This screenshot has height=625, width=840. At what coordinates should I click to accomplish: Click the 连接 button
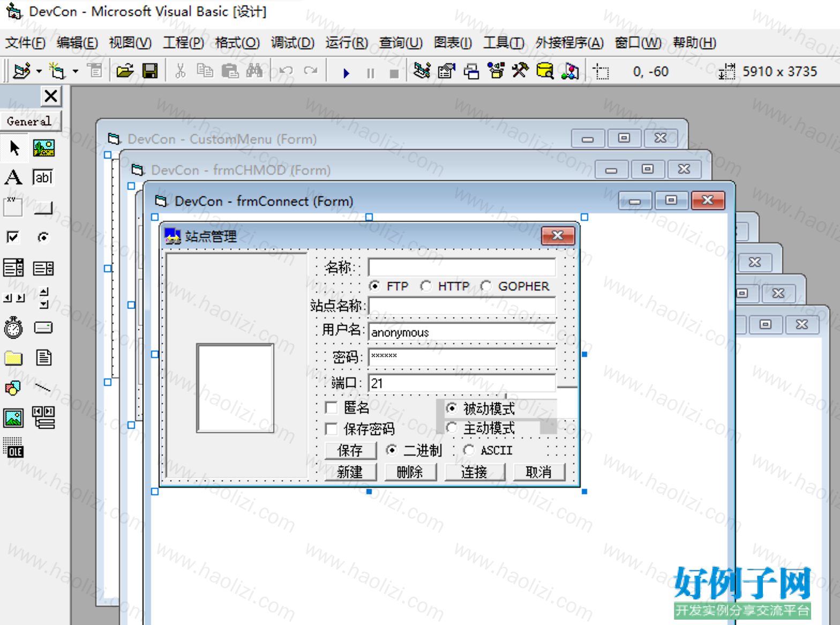(474, 472)
